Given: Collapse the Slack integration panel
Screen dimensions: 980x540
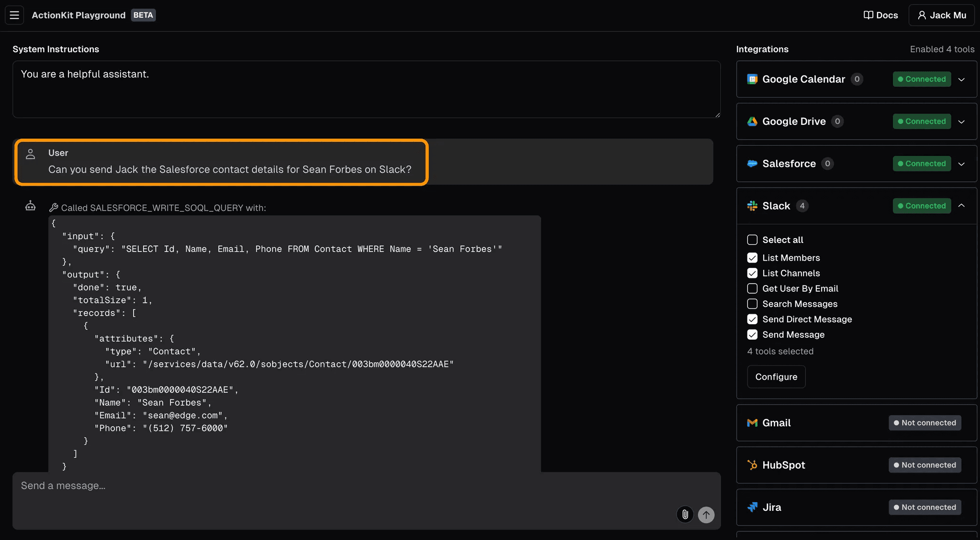Looking at the screenshot, I should [x=961, y=206].
